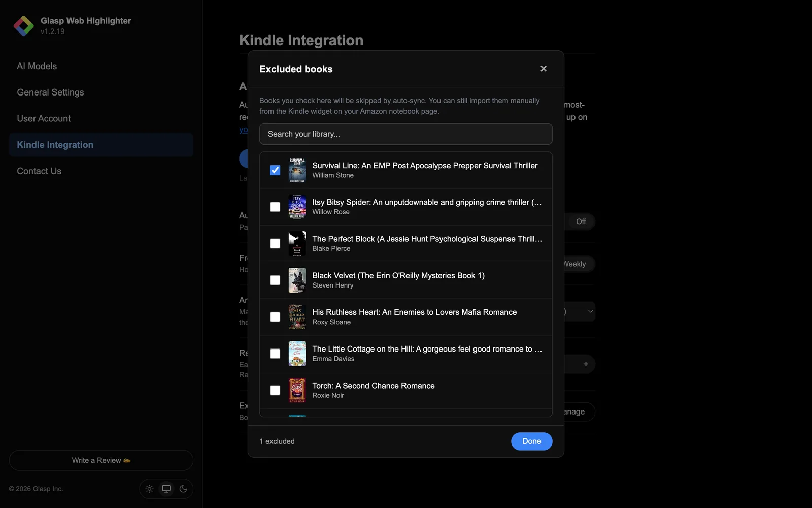The image size is (812, 508).
Task: Exclude The Little Cottage on the Hill
Action: pyautogui.click(x=275, y=354)
